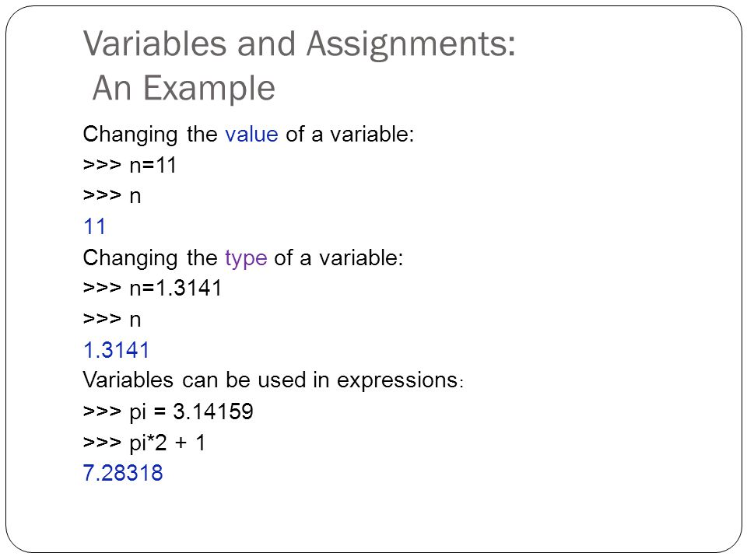Click the word 'Example' in the subtitle
This screenshot has height=560, width=747.
(x=209, y=89)
